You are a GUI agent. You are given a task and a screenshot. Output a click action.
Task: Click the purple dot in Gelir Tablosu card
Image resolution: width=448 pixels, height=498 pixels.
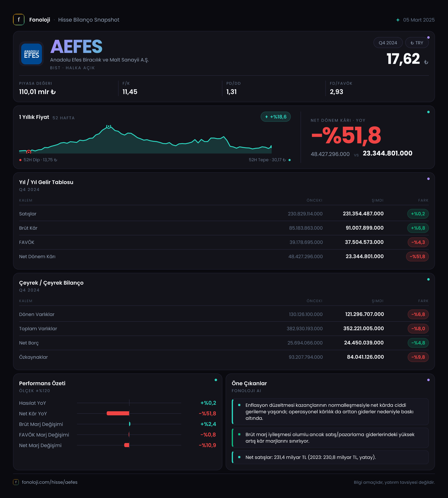pyautogui.click(x=428, y=179)
